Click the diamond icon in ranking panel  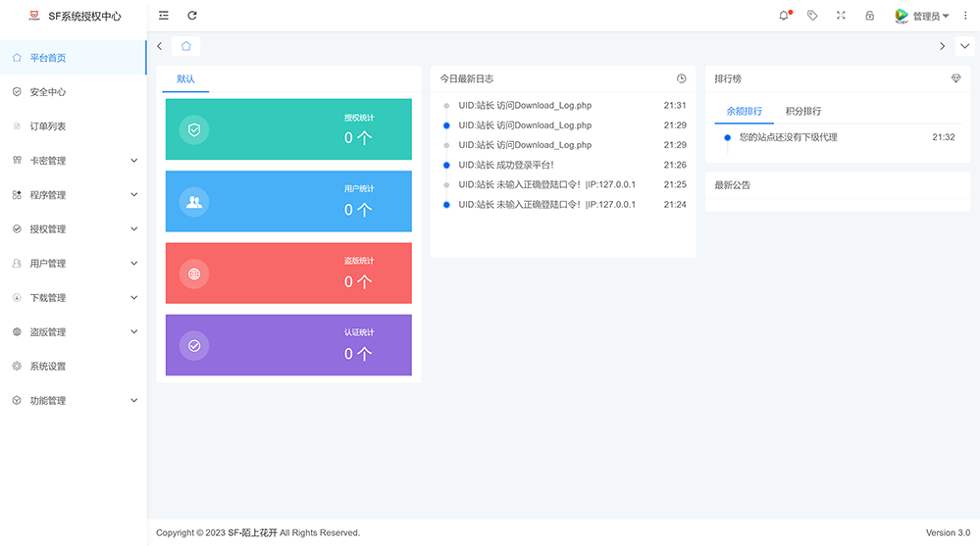click(955, 78)
